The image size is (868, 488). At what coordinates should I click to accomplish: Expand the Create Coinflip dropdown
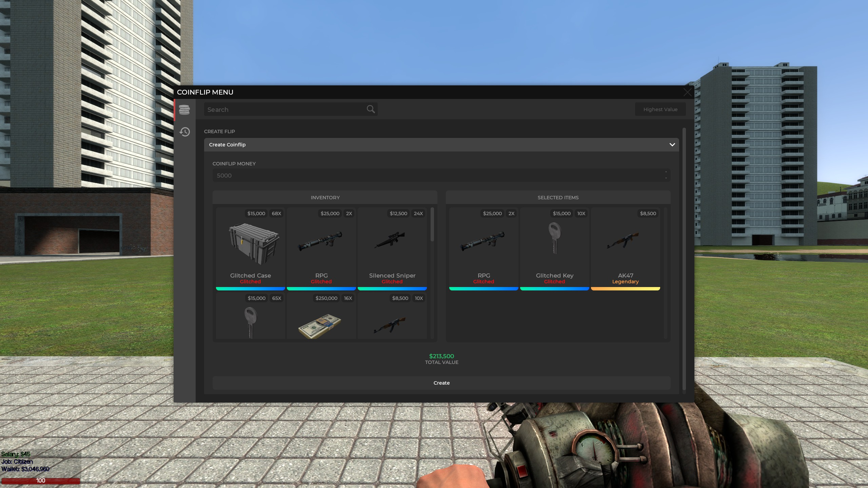[441, 145]
